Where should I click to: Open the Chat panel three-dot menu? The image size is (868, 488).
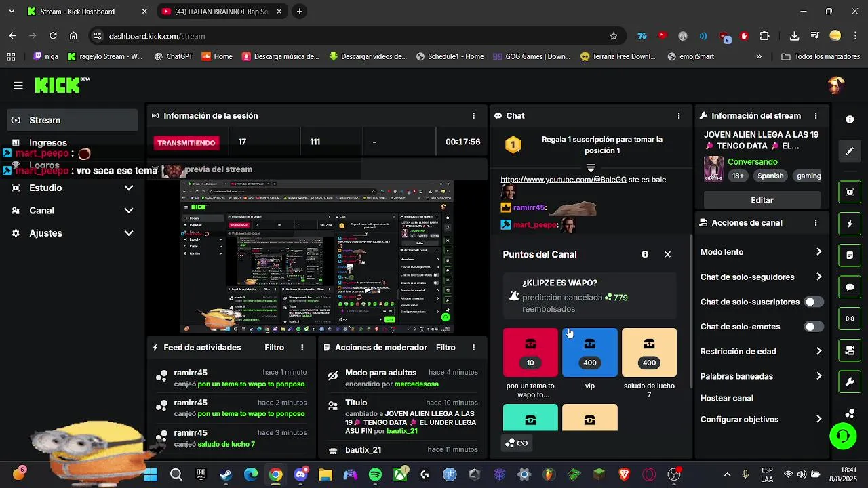(x=678, y=116)
